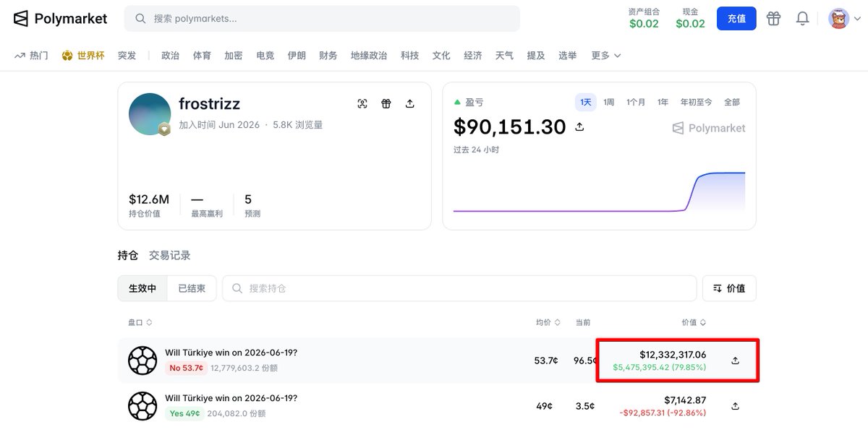This screenshot has width=868, height=448.
Task: Click the soccer ball icon of Yes position
Action: (x=142, y=405)
